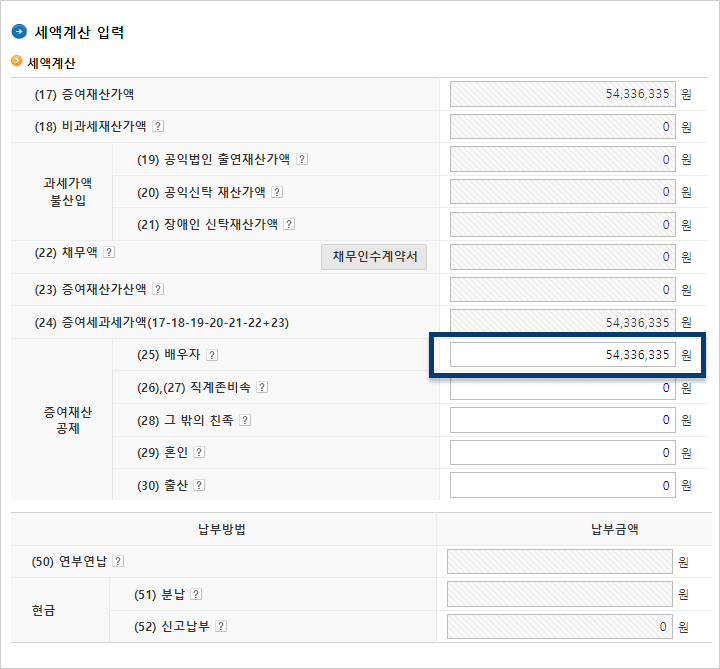This screenshot has height=669, width=720.
Task: Click the (17) 증여재산가액 label
Action: [x=84, y=94]
